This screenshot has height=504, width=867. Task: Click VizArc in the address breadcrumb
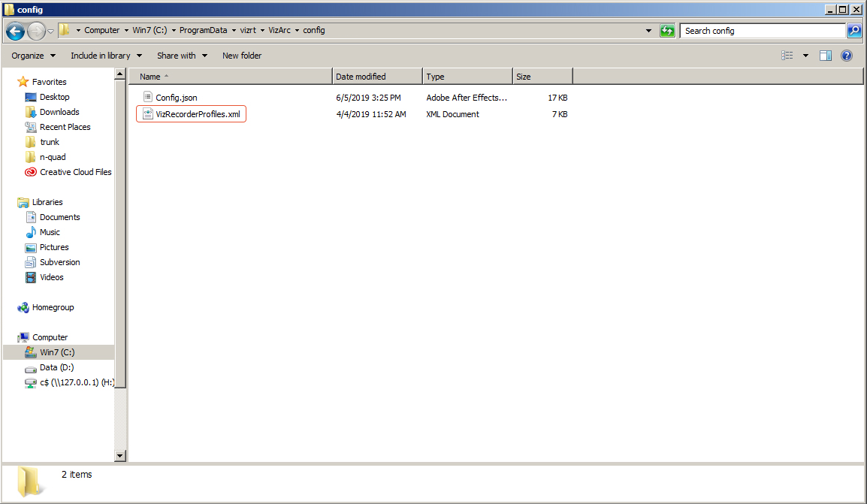tap(279, 31)
